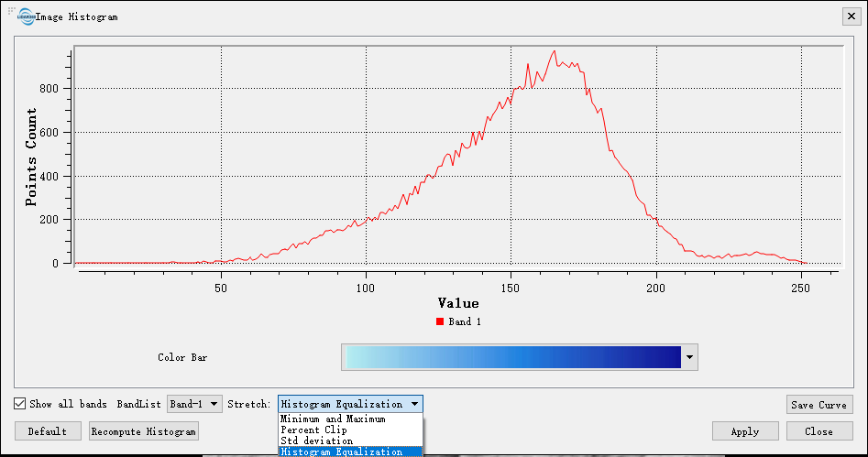Toggle the Show all bands checkbox
Image resolution: width=868 pixels, height=457 pixels.
point(20,404)
